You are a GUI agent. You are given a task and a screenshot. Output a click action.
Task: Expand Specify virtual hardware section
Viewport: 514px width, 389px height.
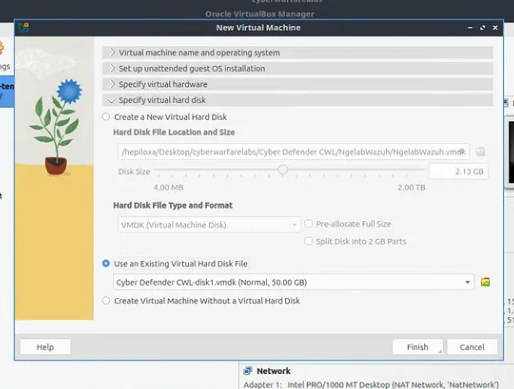click(297, 84)
